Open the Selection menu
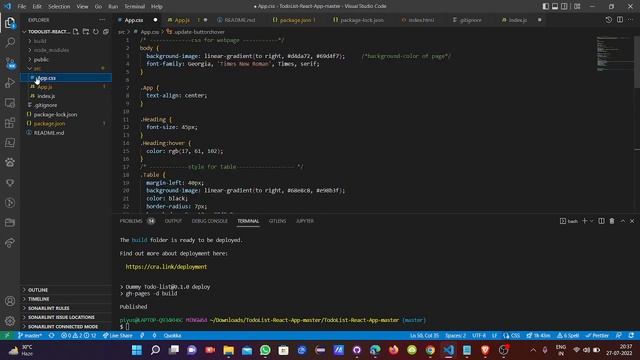 coord(59,6)
